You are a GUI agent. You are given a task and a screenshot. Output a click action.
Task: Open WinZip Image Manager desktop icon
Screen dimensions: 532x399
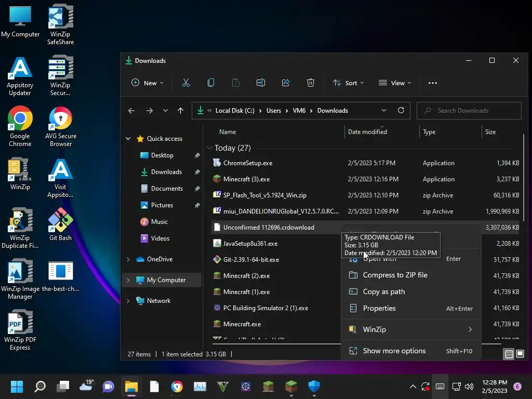20,279
